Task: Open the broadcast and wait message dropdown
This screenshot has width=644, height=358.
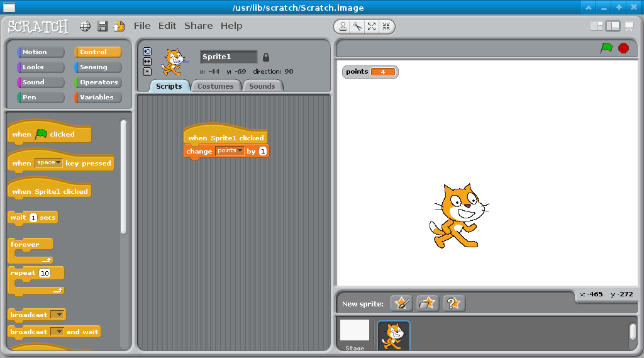Action: pos(57,332)
